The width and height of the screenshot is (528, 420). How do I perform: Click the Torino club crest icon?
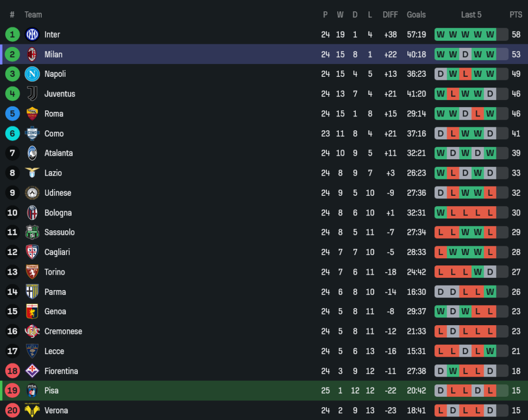click(x=32, y=272)
